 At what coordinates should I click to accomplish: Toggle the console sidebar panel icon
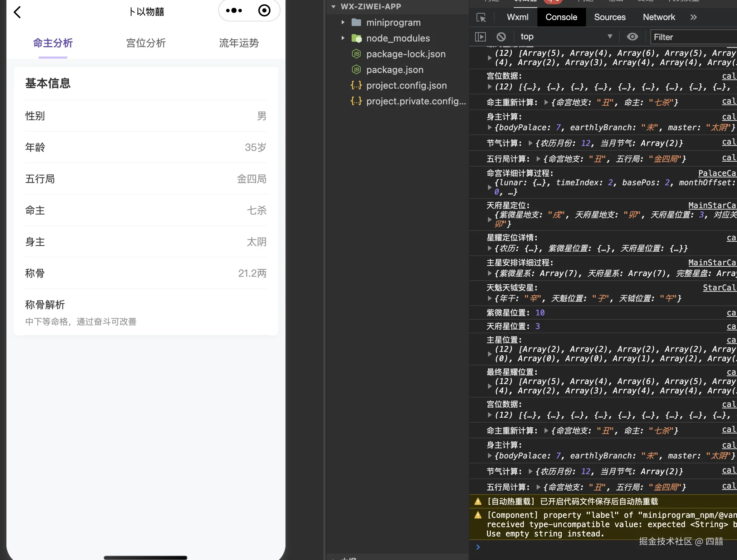coord(480,36)
